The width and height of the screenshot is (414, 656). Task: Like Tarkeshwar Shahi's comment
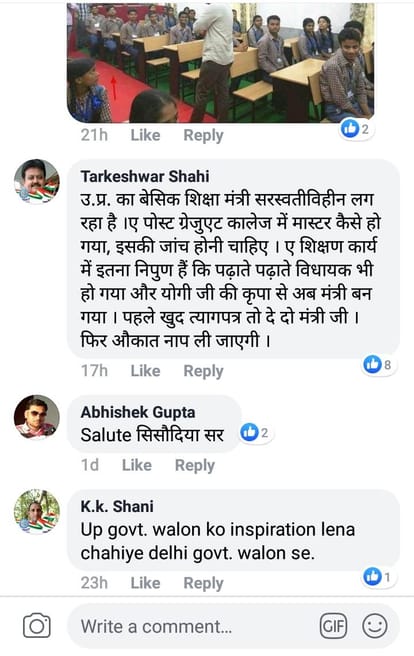[145, 371]
